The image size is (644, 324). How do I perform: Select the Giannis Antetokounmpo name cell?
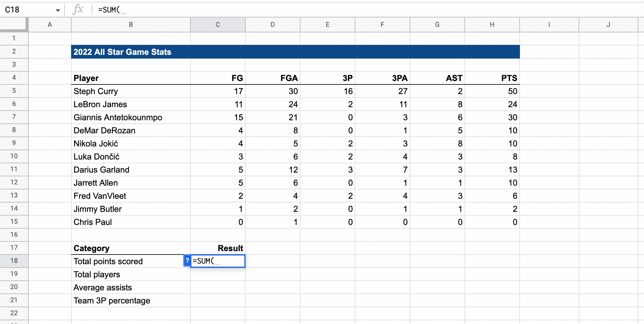coord(131,117)
